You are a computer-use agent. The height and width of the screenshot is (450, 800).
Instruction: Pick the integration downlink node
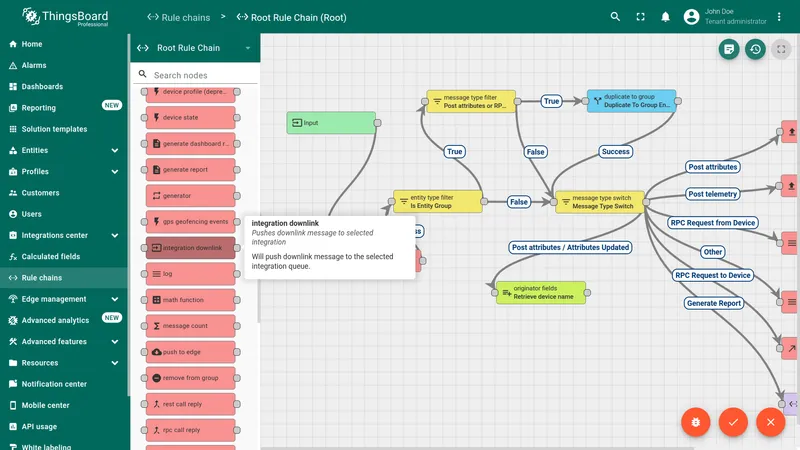(x=190, y=247)
